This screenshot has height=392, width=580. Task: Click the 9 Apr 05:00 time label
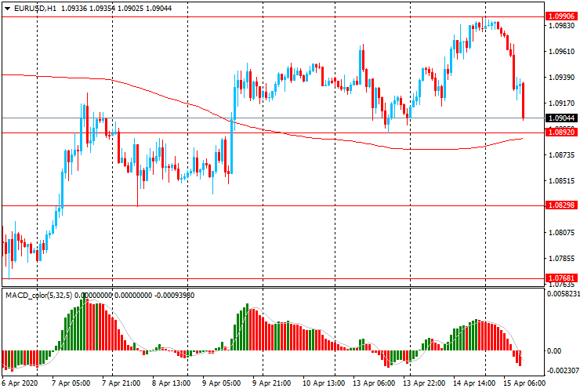(x=222, y=383)
